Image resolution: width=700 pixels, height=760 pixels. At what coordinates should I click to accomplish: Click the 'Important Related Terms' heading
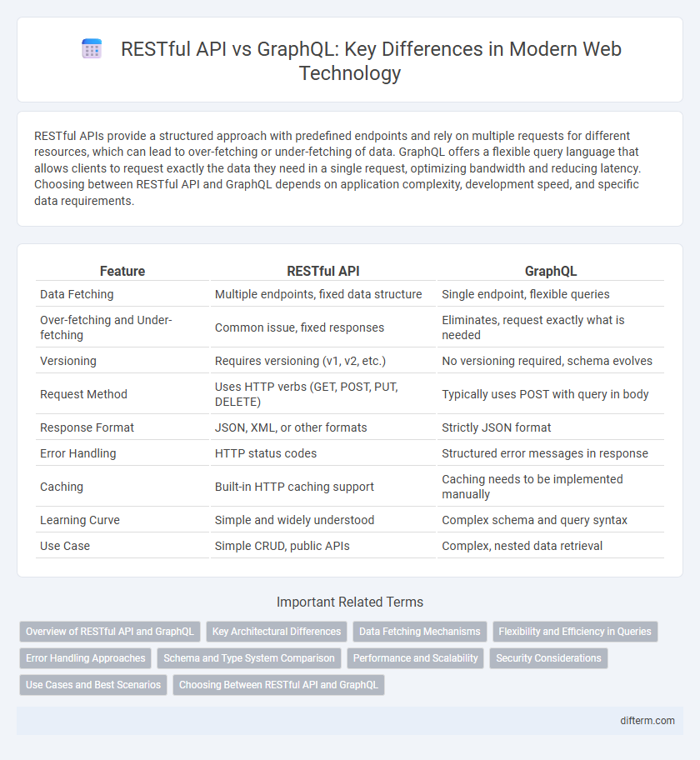coord(350,602)
